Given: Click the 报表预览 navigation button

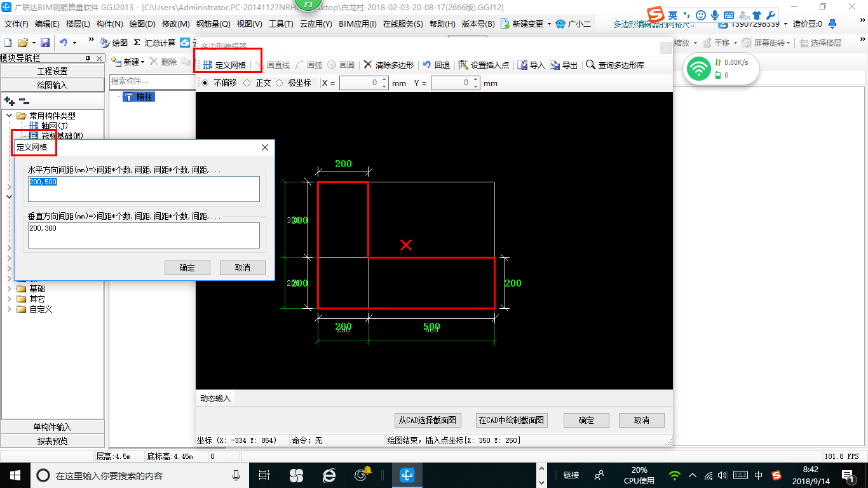Looking at the screenshot, I should tap(53, 440).
